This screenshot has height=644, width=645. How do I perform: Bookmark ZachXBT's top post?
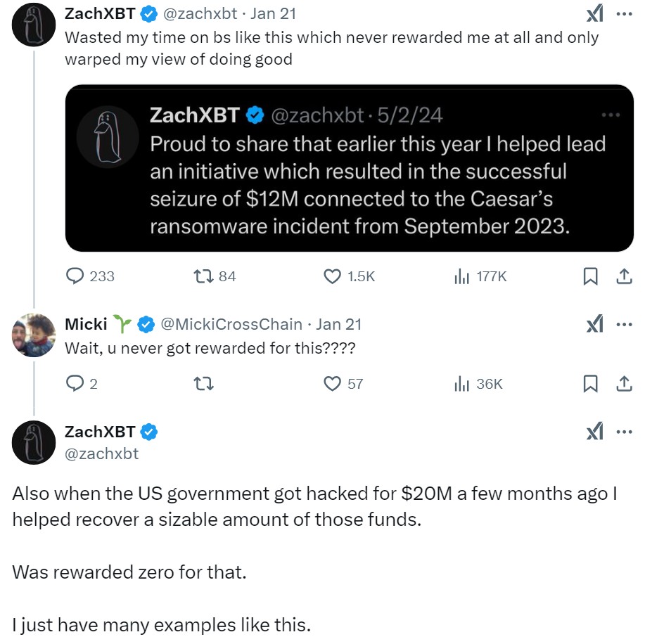[591, 276]
